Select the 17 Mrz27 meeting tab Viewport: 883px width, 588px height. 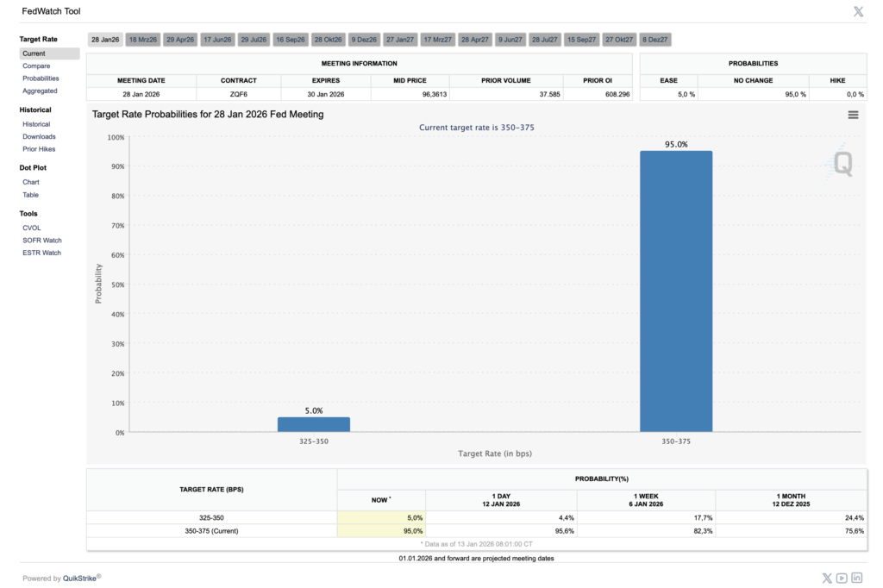tap(437, 40)
